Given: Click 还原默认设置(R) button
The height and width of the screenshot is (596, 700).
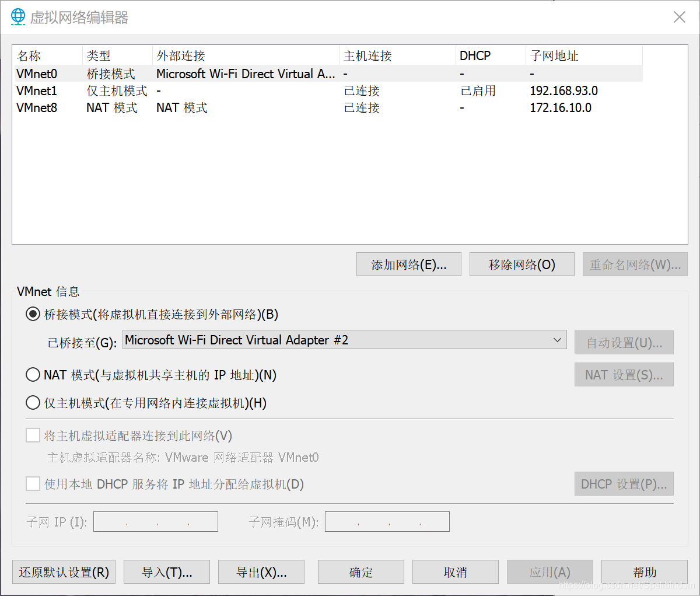Looking at the screenshot, I should [64, 572].
